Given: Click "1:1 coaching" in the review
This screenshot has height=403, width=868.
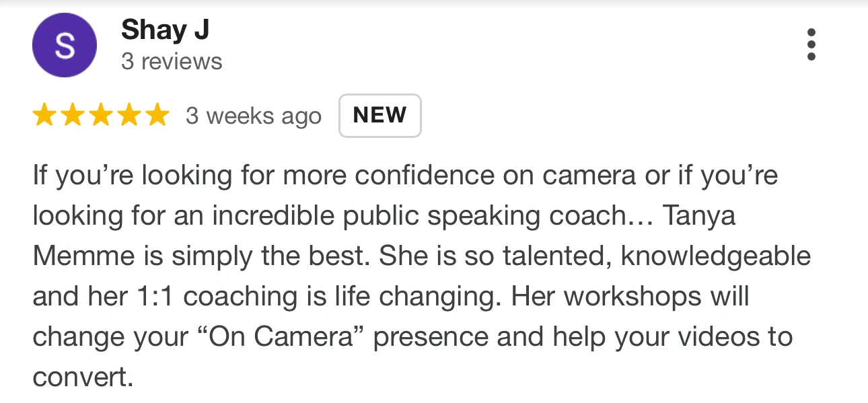Looking at the screenshot, I should click(x=227, y=296).
